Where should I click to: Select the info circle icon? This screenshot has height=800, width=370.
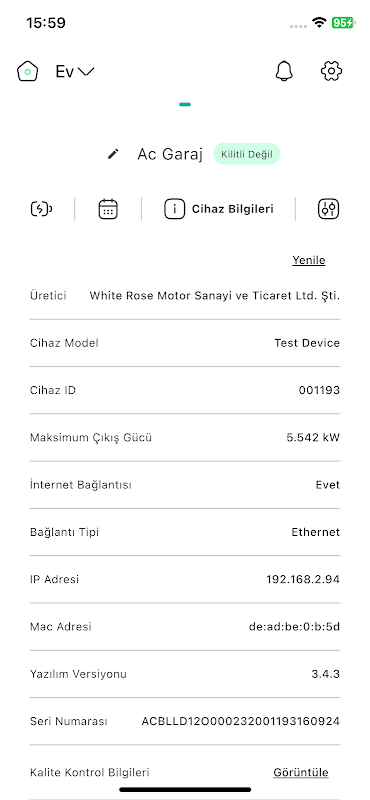(x=175, y=209)
